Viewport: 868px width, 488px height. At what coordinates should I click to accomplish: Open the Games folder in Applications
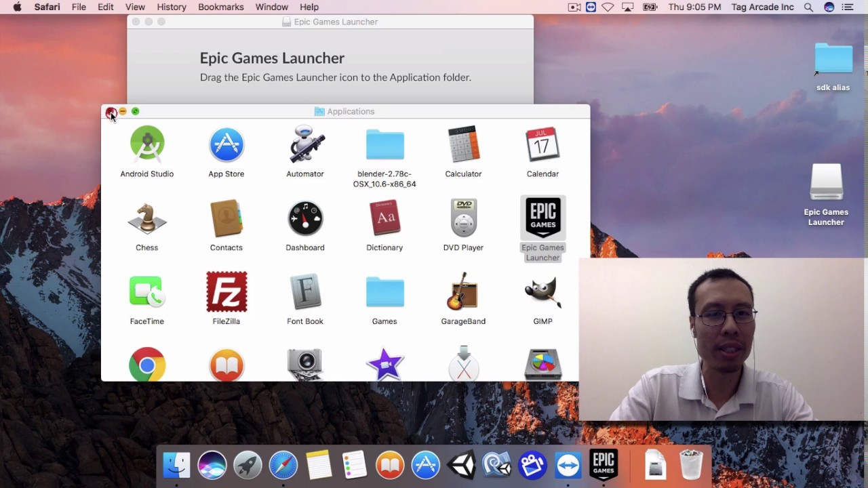384,292
